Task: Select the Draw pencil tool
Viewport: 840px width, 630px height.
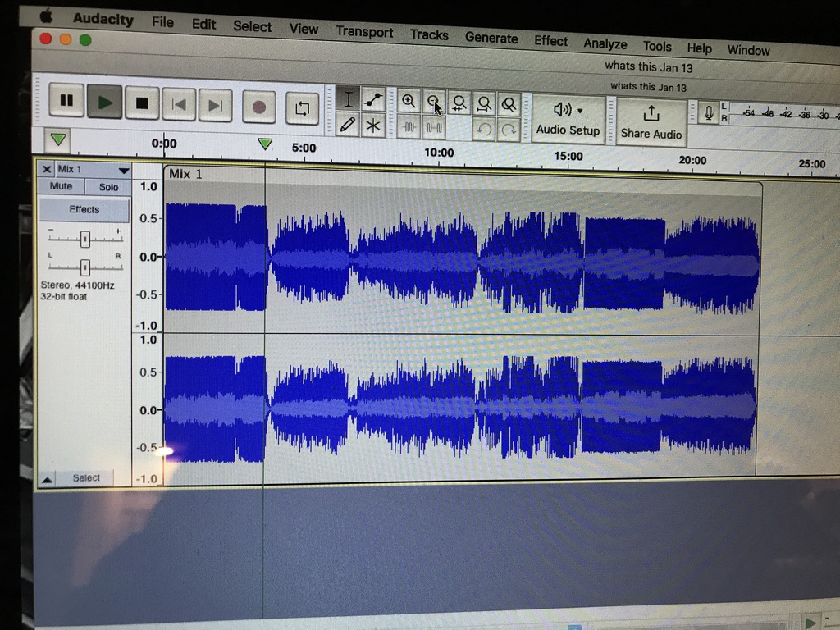Action: click(x=347, y=125)
